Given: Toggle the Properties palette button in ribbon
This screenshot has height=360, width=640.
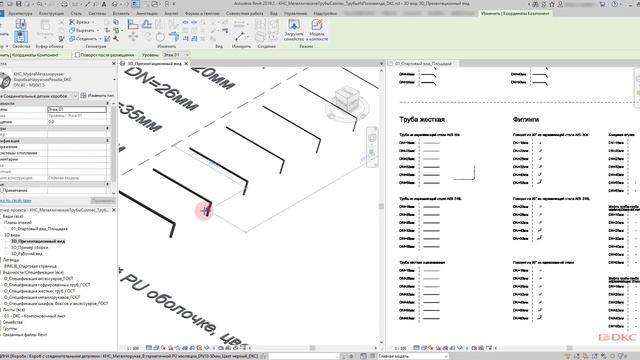Looking at the screenshot, I should [21, 37].
